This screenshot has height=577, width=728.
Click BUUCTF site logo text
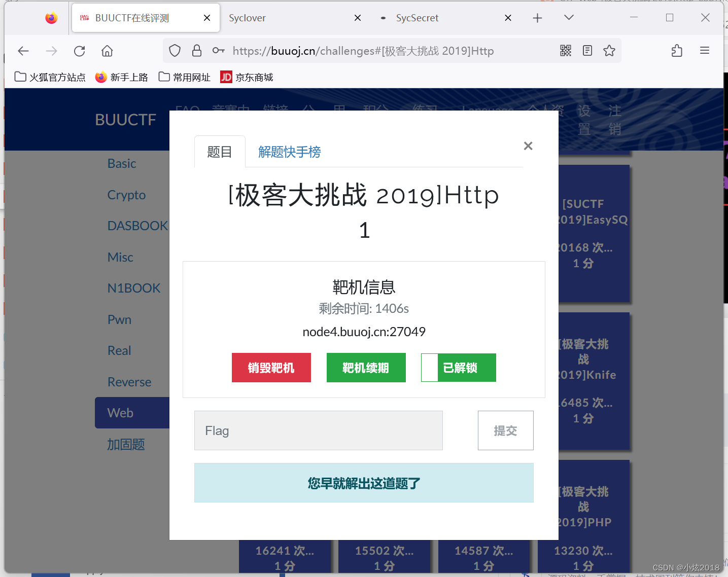[126, 120]
